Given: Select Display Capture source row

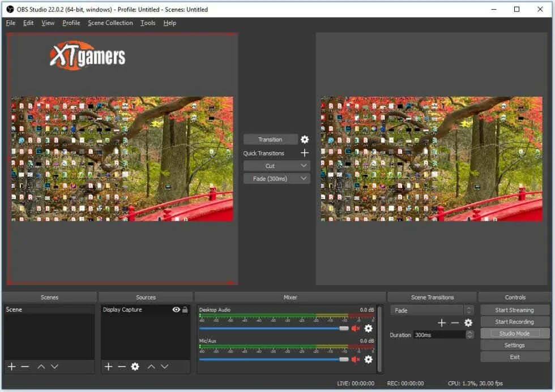Looking at the screenshot, I should pos(146,309).
